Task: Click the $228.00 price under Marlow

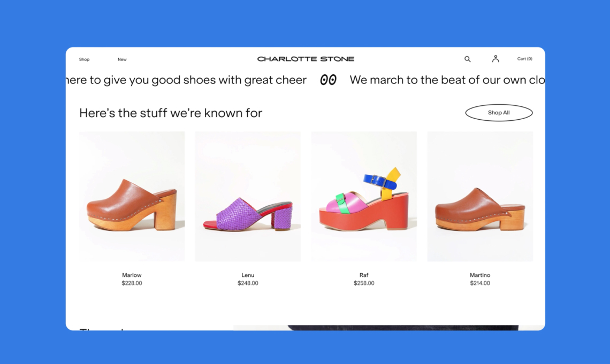Action: click(132, 283)
